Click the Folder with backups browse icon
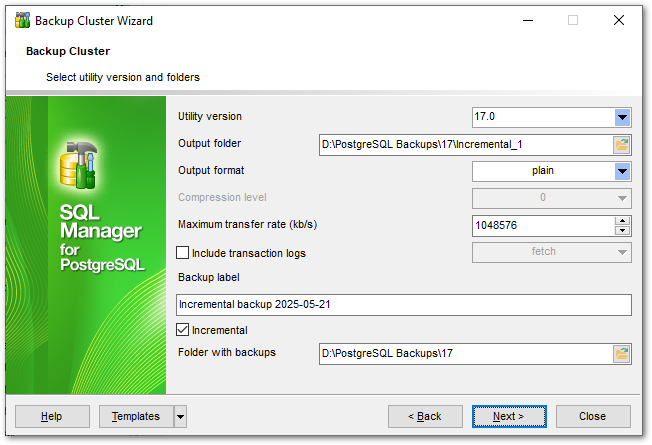Image resolution: width=652 pixels, height=445 pixels. 622,353
